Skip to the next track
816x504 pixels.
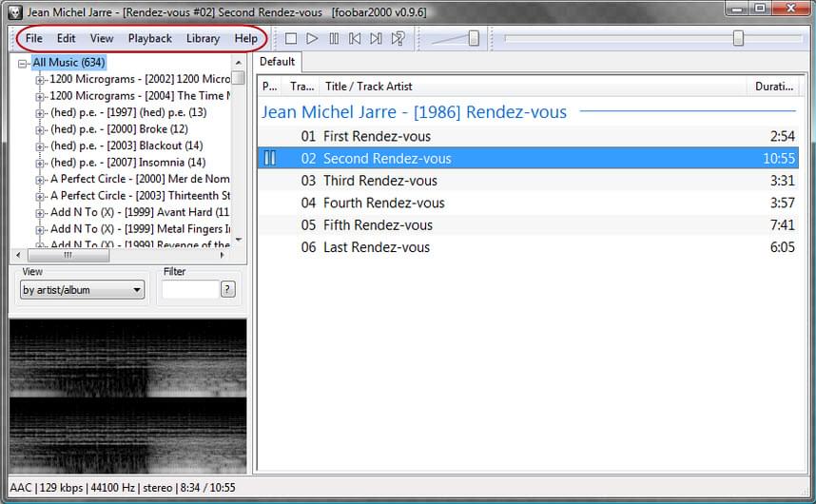(x=376, y=39)
